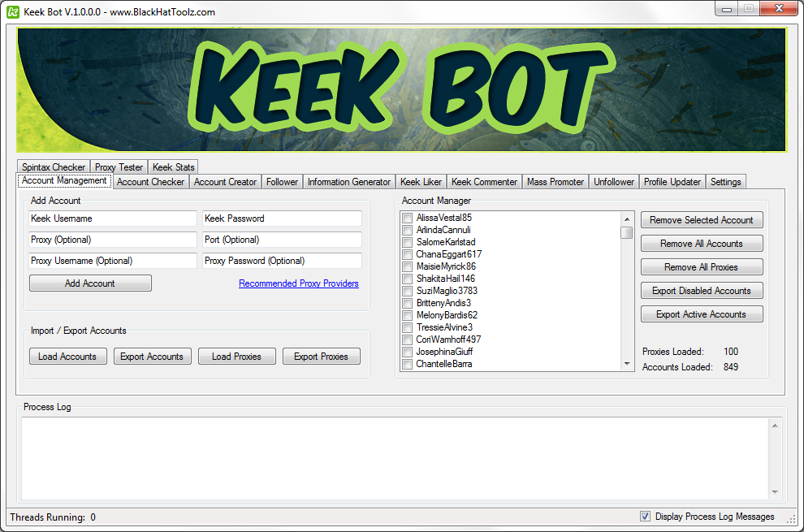
Task: Check the JosephinaGiuff account
Action: (x=407, y=352)
